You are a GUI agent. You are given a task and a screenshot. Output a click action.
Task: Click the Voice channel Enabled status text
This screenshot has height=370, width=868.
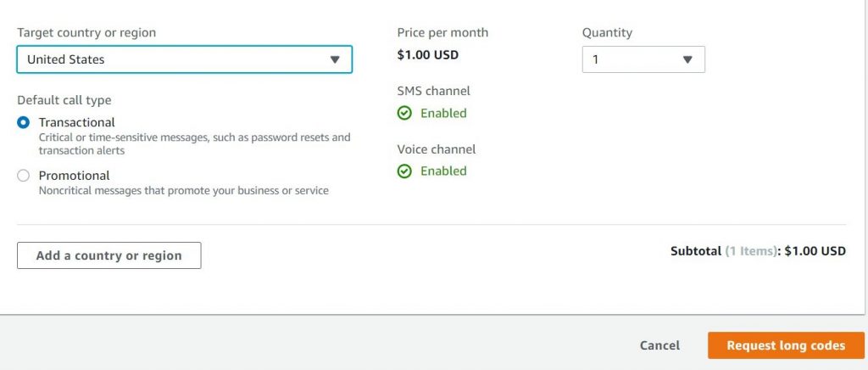(443, 171)
